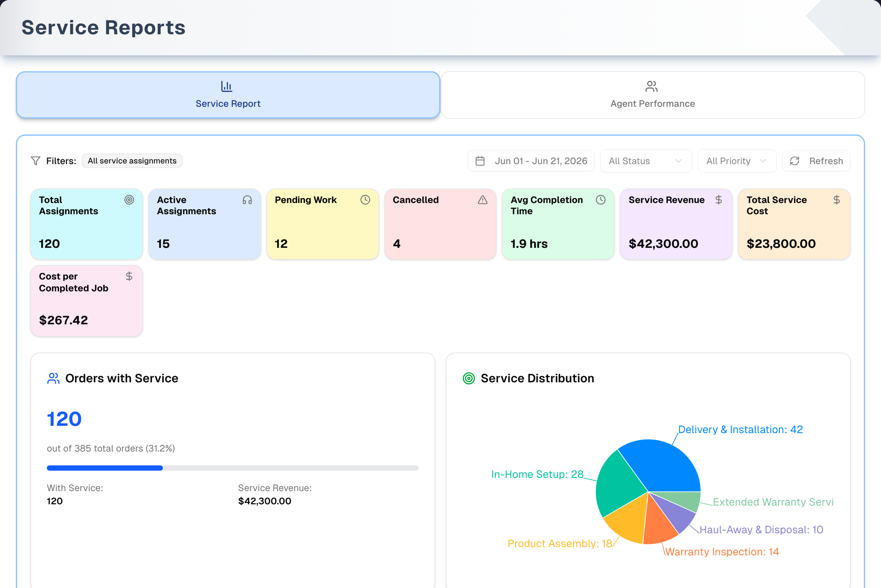This screenshot has height=588, width=881.
Task: Click the circular arrows refresh icon
Action: [794, 161]
